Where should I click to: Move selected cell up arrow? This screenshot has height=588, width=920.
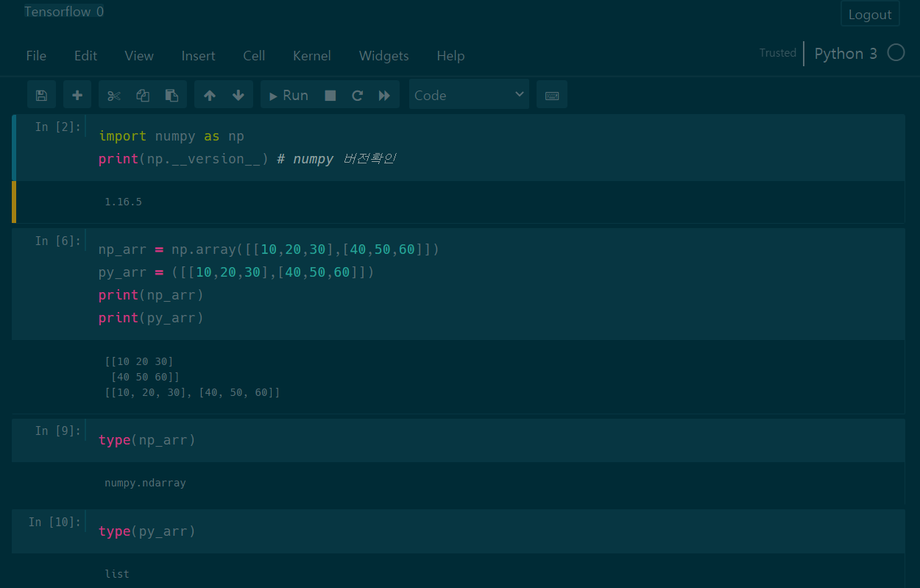click(x=210, y=95)
